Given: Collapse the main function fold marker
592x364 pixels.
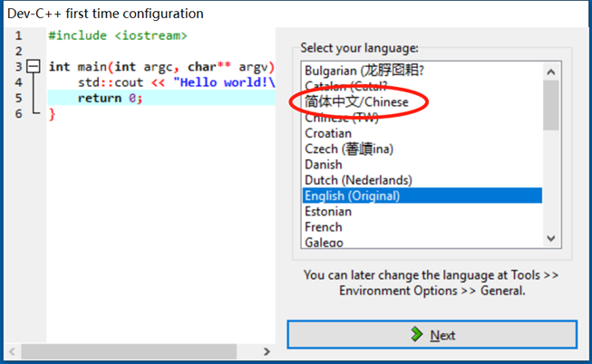Looking at the screenshot, I should (x=34, y=66).
